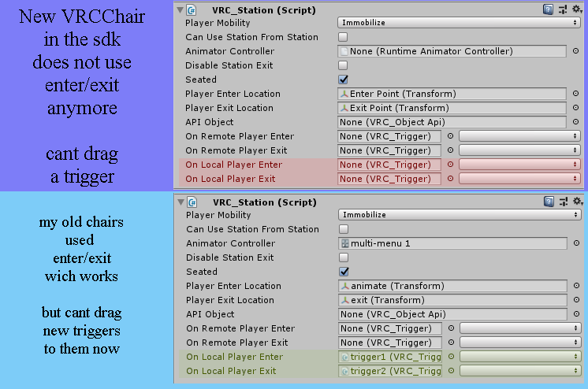Click the trigger2 (VRC_Trigger) field
Screen dimensions: 588x389
(390, 372)
